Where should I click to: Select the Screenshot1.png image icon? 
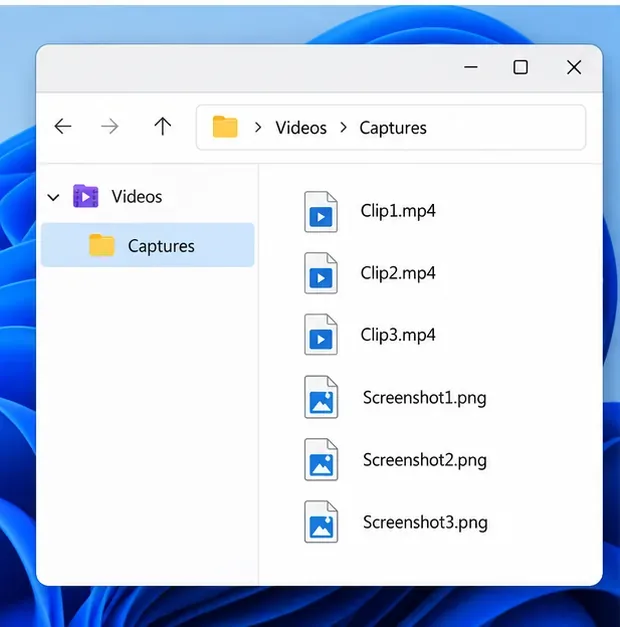coord(321,397)
